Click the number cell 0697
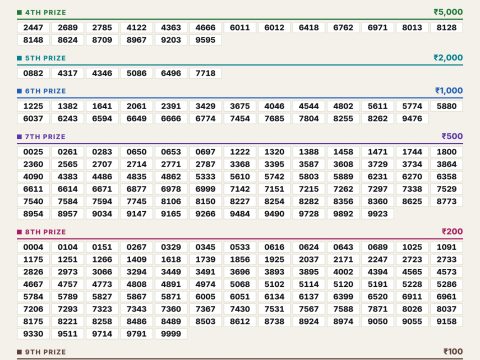Screen dimensions: 480x360 coord(205,152)
